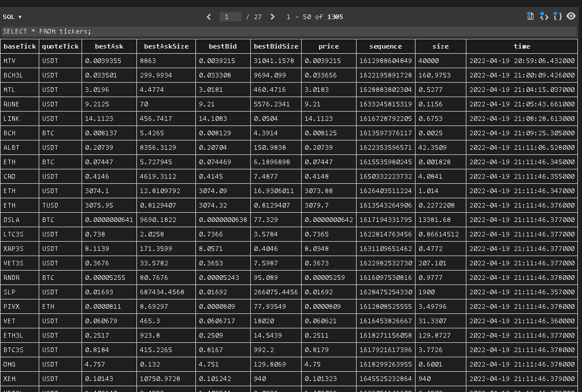
Task: Toggle the eye visibility icon
Action: (x=571, y=16)
